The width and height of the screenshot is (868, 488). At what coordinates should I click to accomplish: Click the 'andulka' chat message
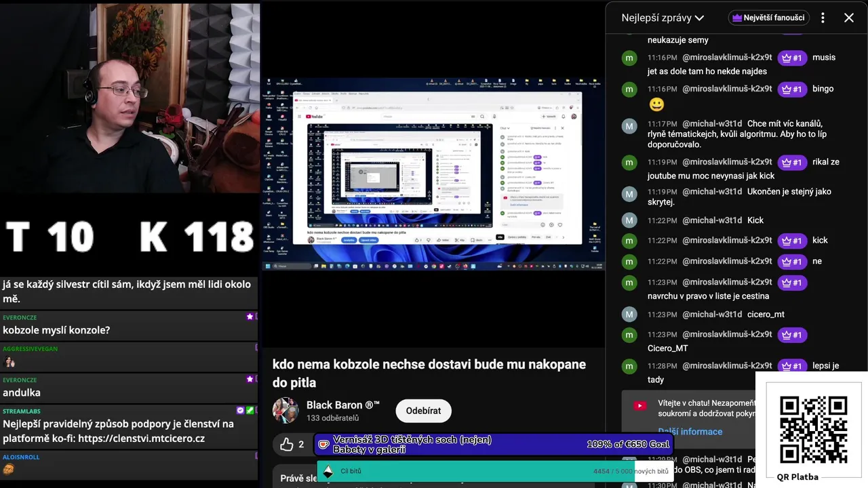click(22, 392)
